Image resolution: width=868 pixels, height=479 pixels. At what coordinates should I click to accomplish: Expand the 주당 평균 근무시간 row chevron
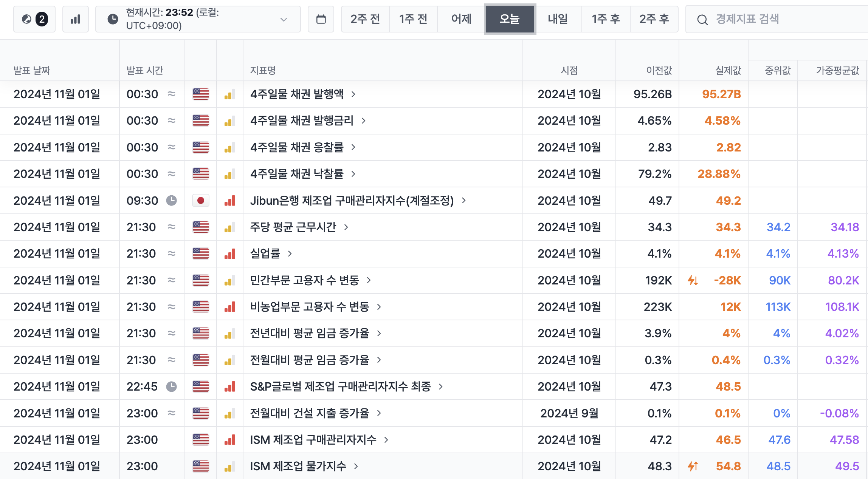[x=346, y=227]
